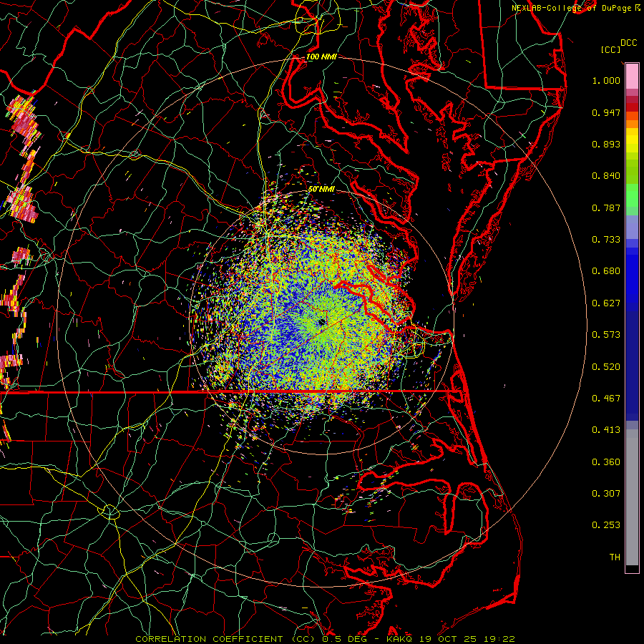Click the 0.253 legend value
Screen dimensions: 644x644
606,525
